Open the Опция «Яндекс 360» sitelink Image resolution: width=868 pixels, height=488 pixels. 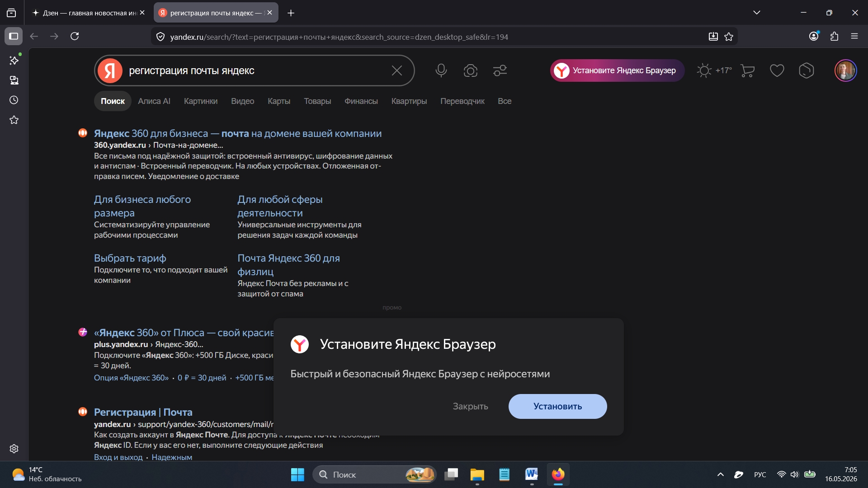[x=131, y=378]
